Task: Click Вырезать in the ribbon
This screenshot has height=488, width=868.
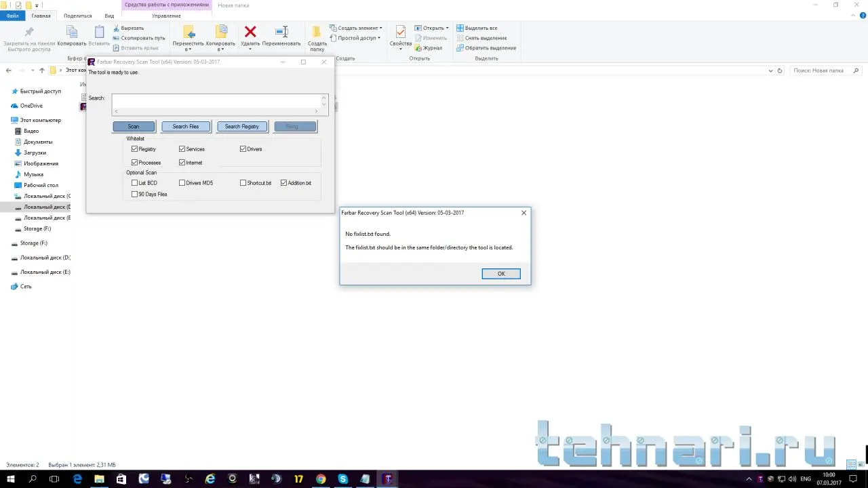Action: pos(128,28)
